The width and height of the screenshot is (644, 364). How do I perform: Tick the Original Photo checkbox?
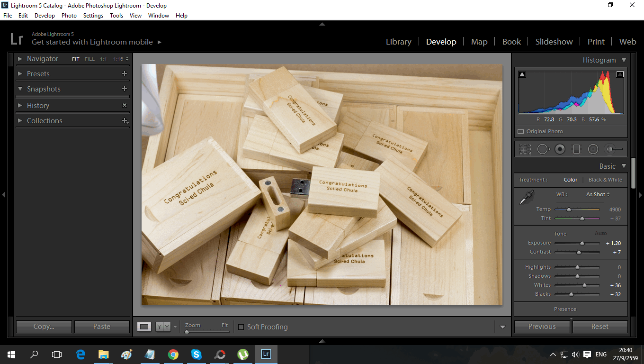[x=521, y=132]
